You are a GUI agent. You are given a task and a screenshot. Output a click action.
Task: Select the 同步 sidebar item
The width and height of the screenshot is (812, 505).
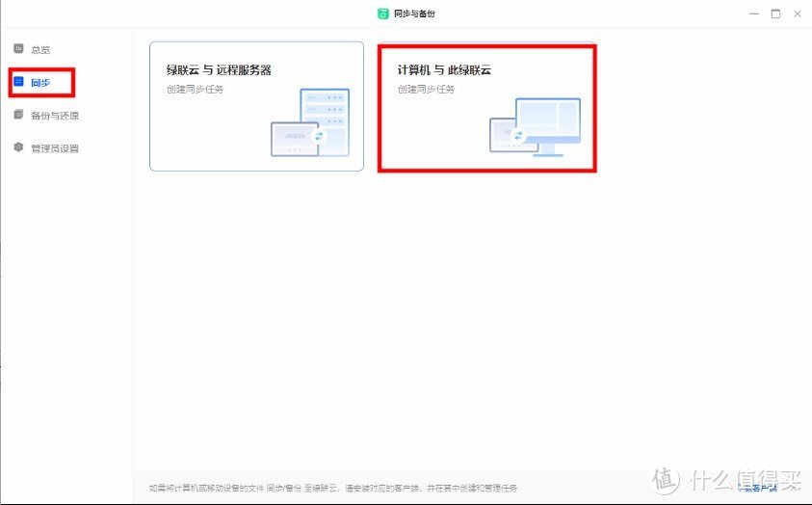pyautogui.click(x=40, y=82)
